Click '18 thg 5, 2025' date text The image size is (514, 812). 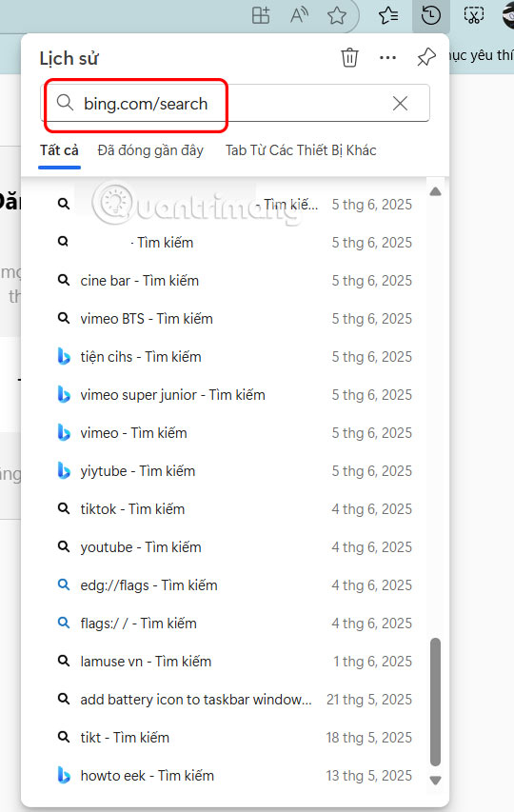point(369,738)
